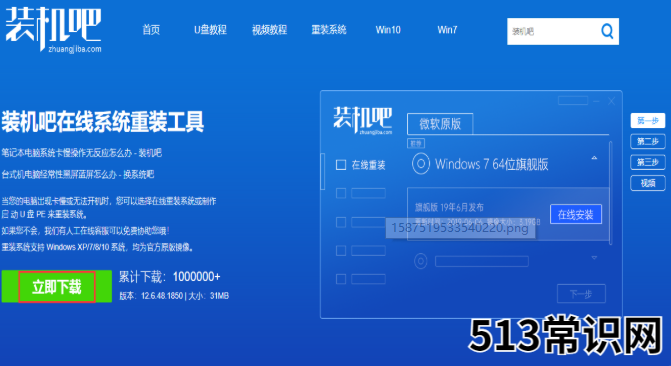Collapse the Windows 7 entry with up arrow

(x=594, y=158)
